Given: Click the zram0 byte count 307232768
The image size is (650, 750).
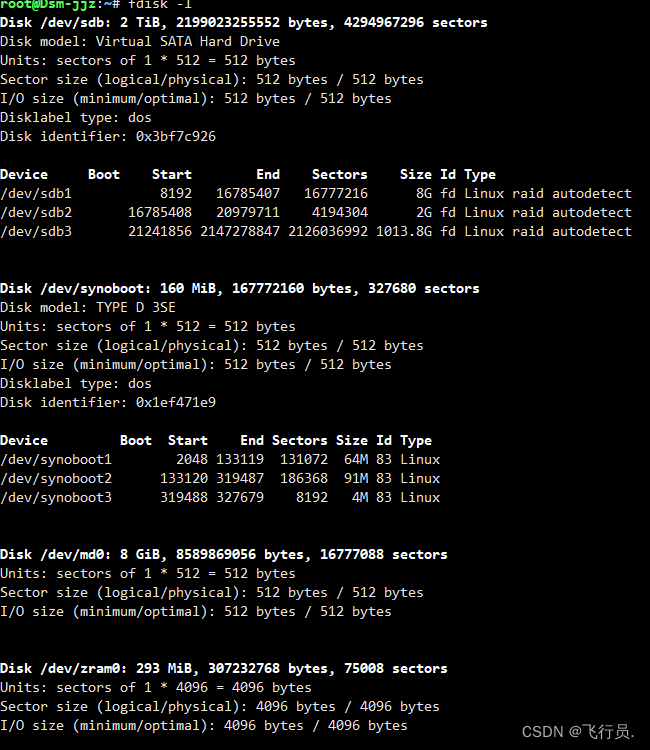Looking at the screenshot, I should point(244,669).
